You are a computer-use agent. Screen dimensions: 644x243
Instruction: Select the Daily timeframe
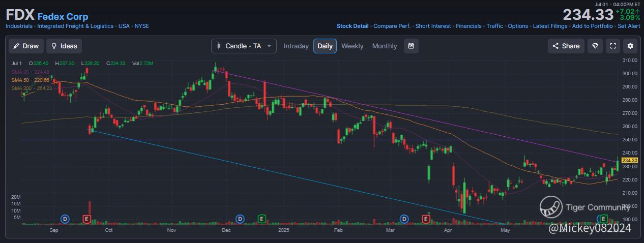pyautogui.click(x=325, y=46)
